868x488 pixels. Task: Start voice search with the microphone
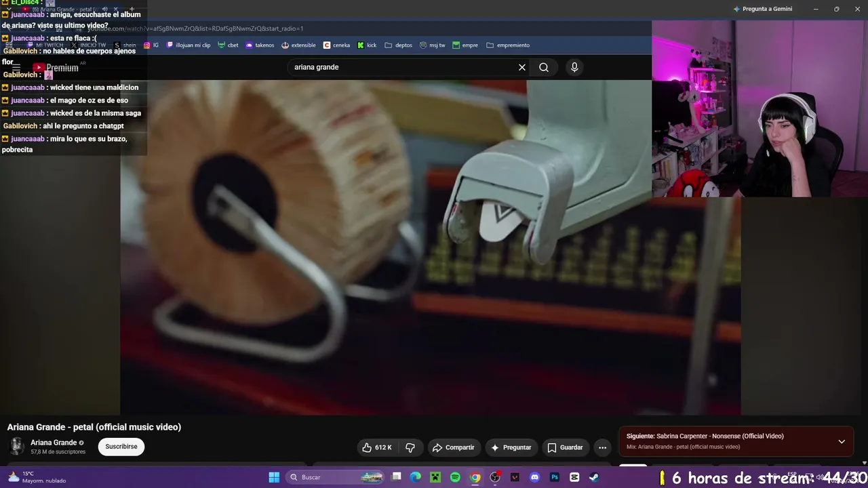(574, 67)
